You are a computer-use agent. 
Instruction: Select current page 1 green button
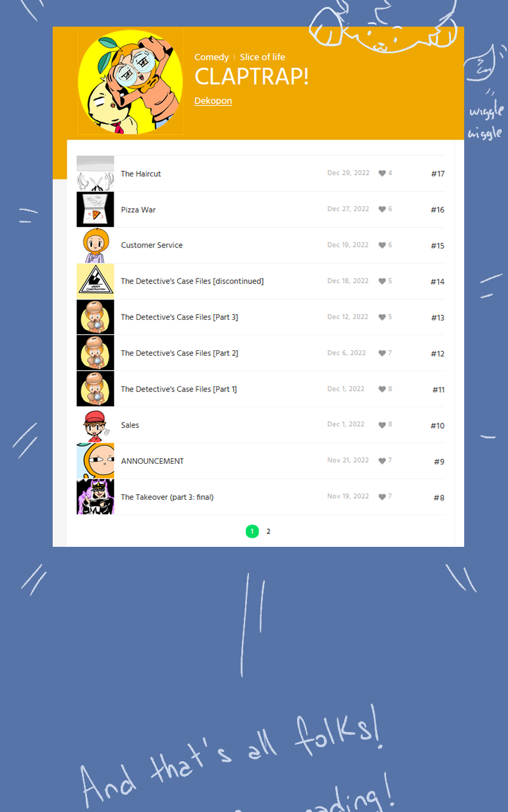(x=252, y=532)
